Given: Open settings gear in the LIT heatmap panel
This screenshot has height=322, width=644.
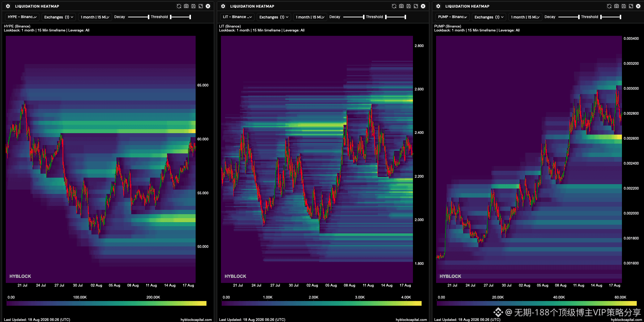Looking at the screenshot, I should point(223,6).
